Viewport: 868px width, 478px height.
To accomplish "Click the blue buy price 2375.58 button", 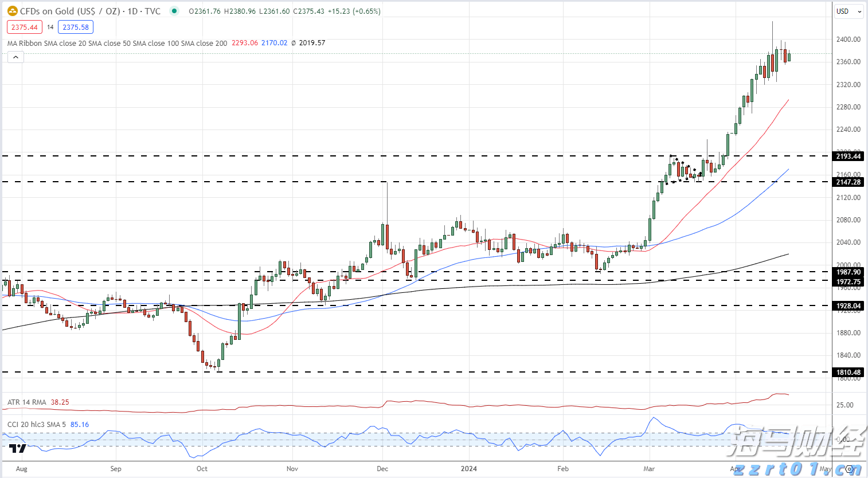I will [76, 27].
